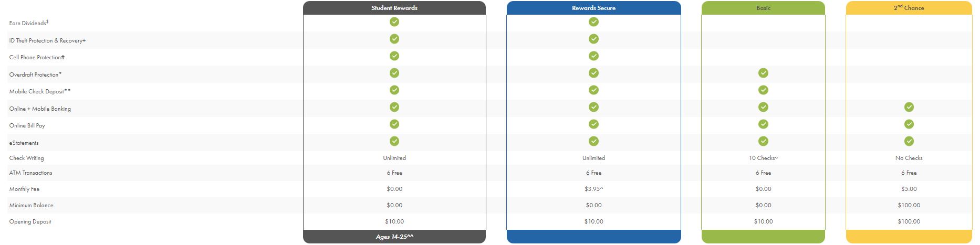Click Basic eStatements checkmark icon
The height and width of the screenshot is (245, 980).
(x=763, y=141)
